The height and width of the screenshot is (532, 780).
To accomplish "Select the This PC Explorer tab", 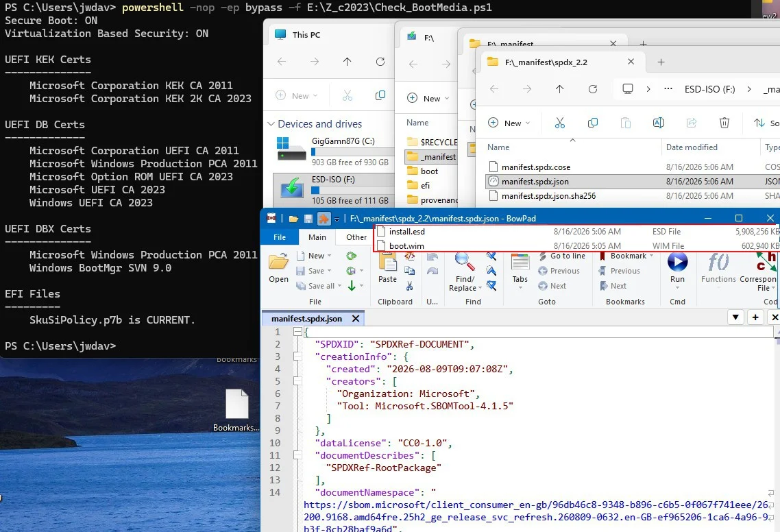I will pyautogui.click(x=306, y=35).
